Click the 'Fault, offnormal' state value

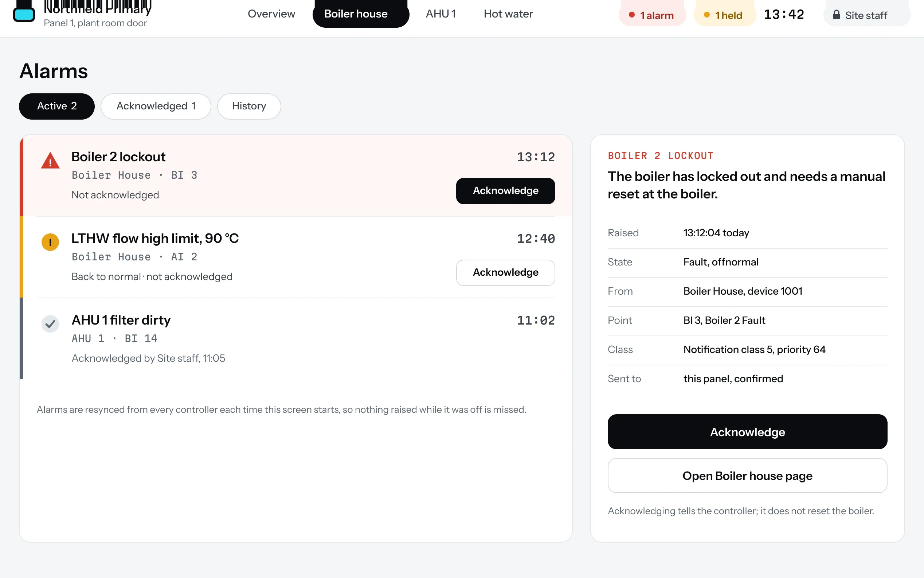coord(721,262)
